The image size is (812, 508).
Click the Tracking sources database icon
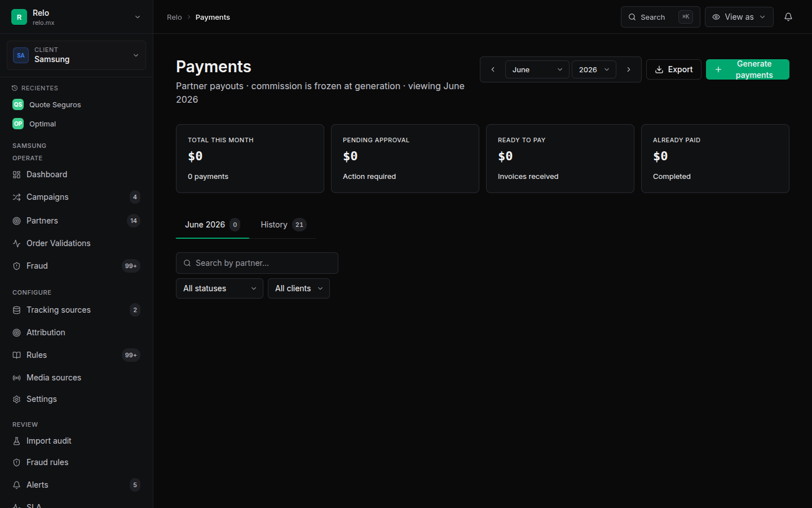point(16,310)
